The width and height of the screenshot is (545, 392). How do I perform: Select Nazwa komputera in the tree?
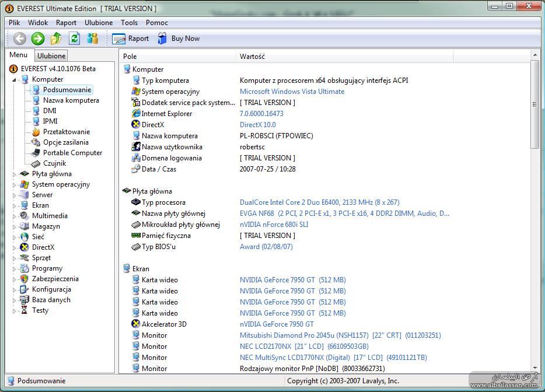point(71,100)
